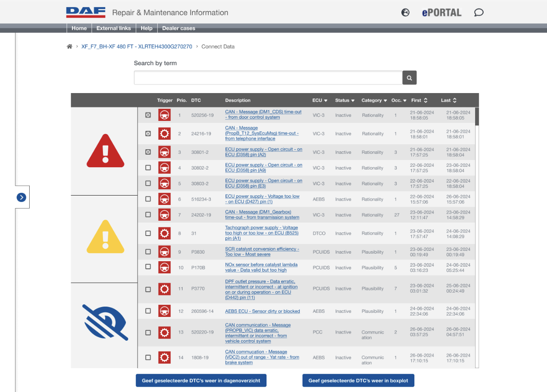The width and height of the screenshot is (547, 392).
Task: Open AEBS ECU Sensor dirty or blocked link
Action: [262, 311]
